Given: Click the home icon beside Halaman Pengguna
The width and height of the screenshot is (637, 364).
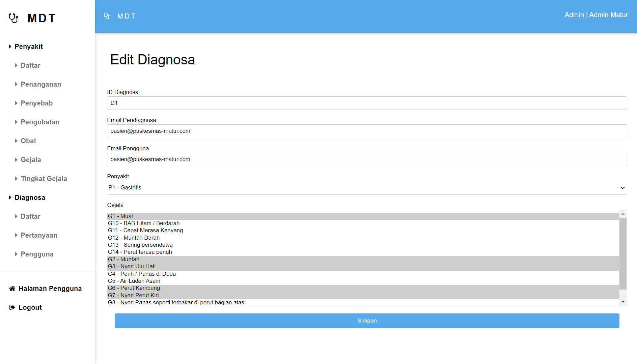Looking at the screenshot, I should [x=12, y=289].
